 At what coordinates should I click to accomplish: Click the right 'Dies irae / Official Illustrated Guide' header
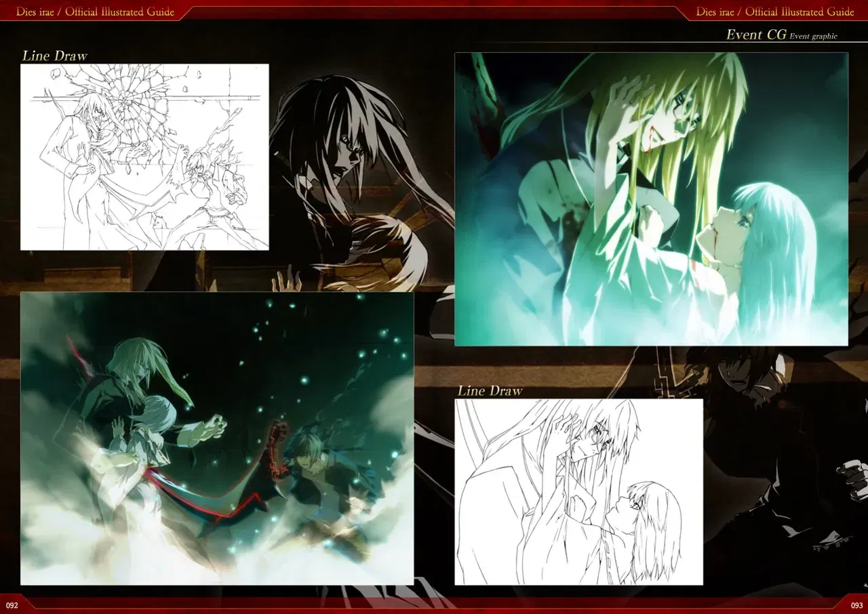click(x=775, y=12)
